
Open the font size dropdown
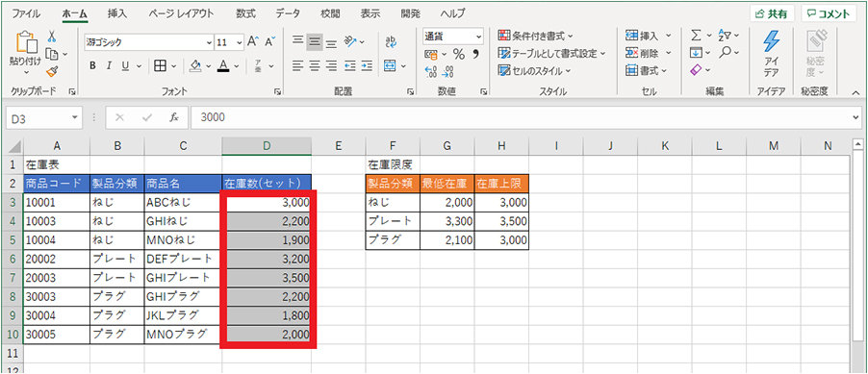click(240, 42)
